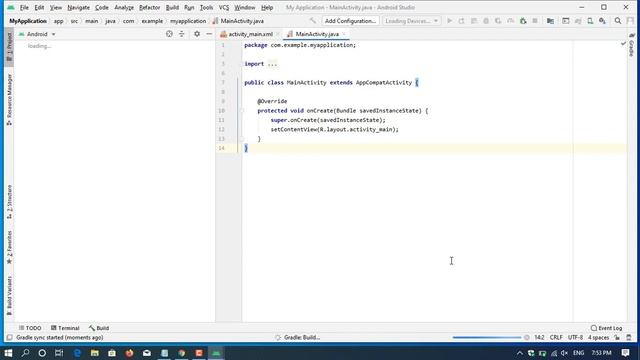Open the AVD Manager phone icon
Screen dimensions: 640x360
click(x=590, y=21)
